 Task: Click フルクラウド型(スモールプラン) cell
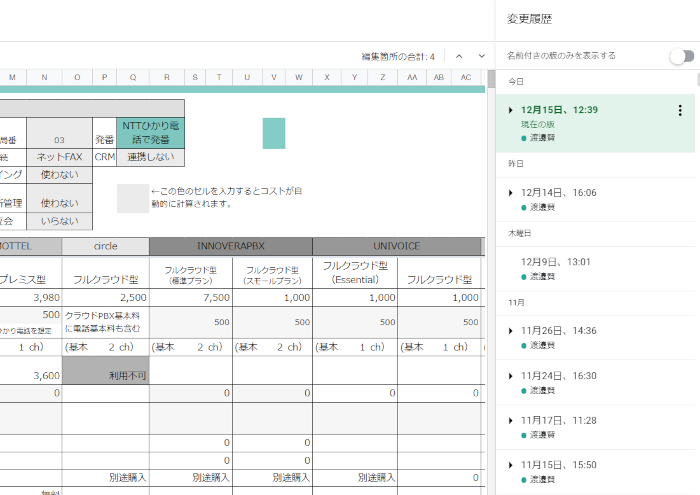click(272, 275)
